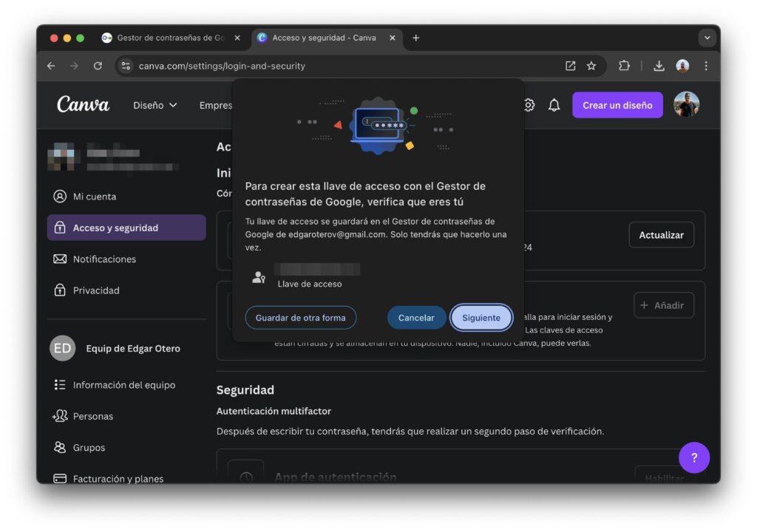
Task: Open Grupos team page
Action: [x=126, y=448]
